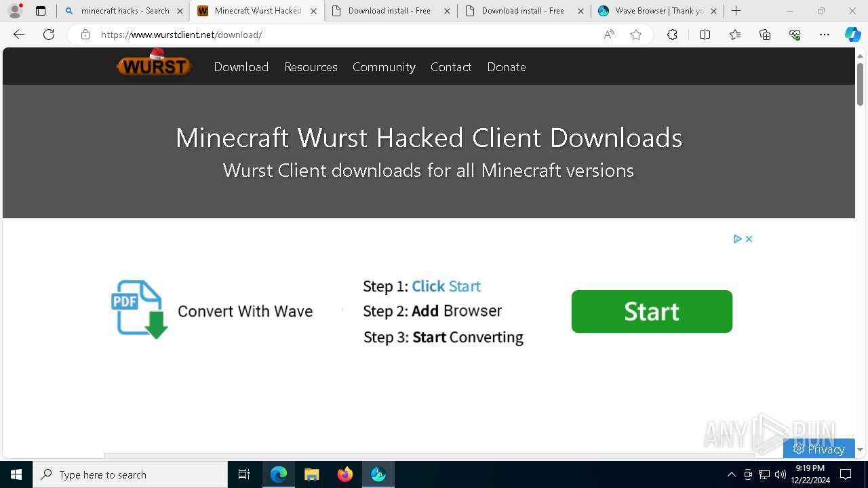Image resolution: width=868 pixels, height=488 pixels.
Task: Click 'Step 3: Start Converting' text
Action: (x=443, y=337)
